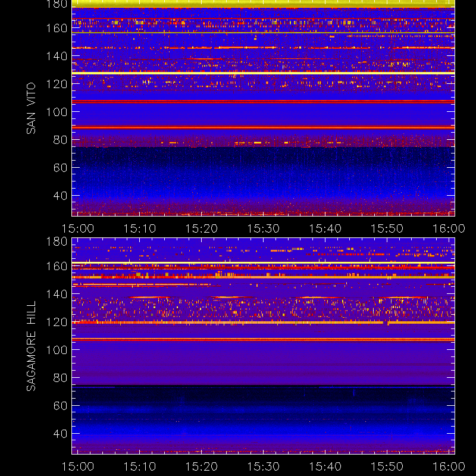Click 15:20 below the San Vito plot
Viewport: 476px width, 476px height.
click(x=202, y=228)
